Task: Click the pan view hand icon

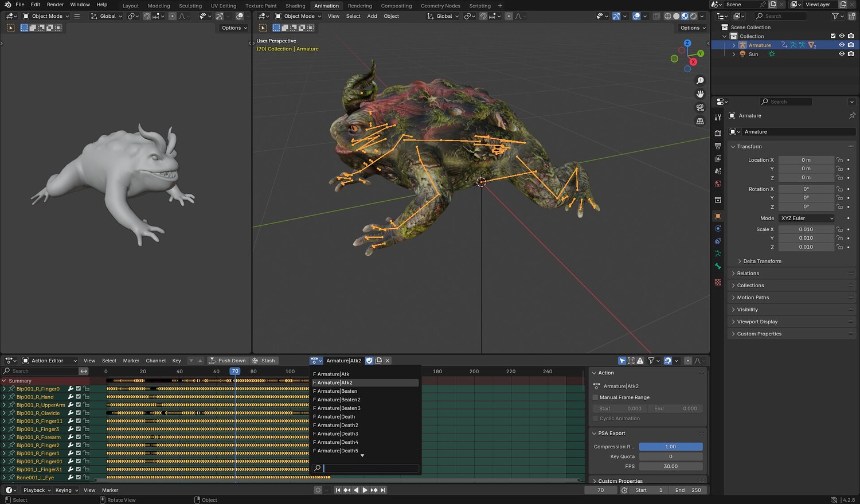Action: [700, 94]
